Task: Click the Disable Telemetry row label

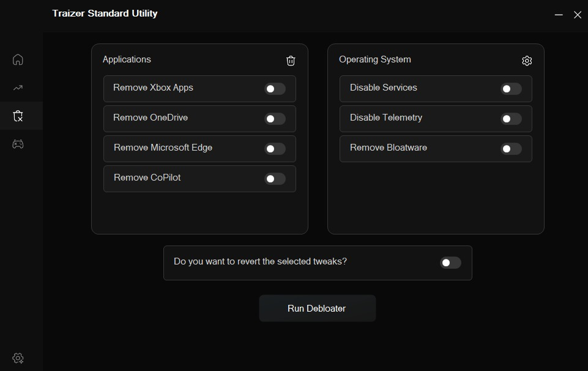Action: coord(386,118)
